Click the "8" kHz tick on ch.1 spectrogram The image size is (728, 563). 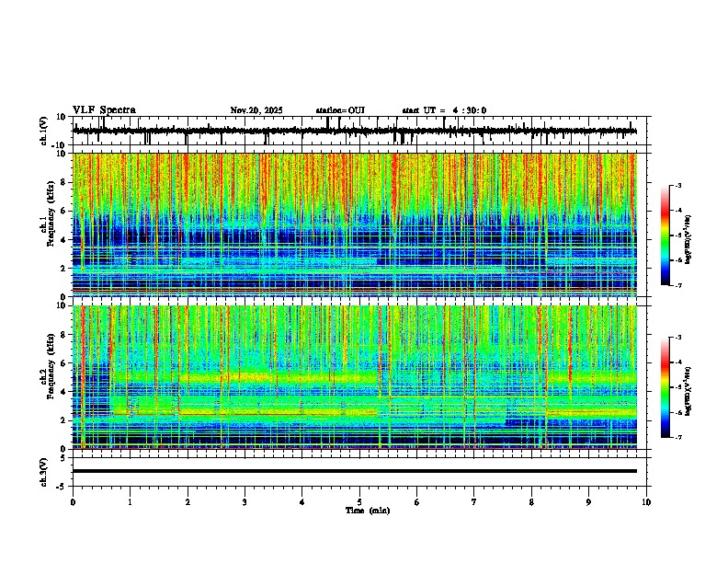[x=63, y=182]
